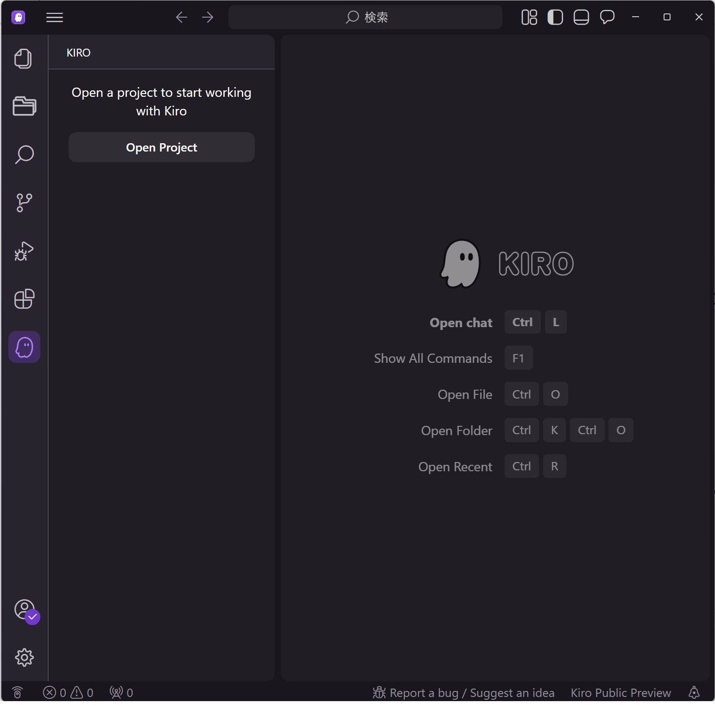Select the Kiro ghost sidebar icon
This screenshot has width=715, height=728.
(24, 347)
